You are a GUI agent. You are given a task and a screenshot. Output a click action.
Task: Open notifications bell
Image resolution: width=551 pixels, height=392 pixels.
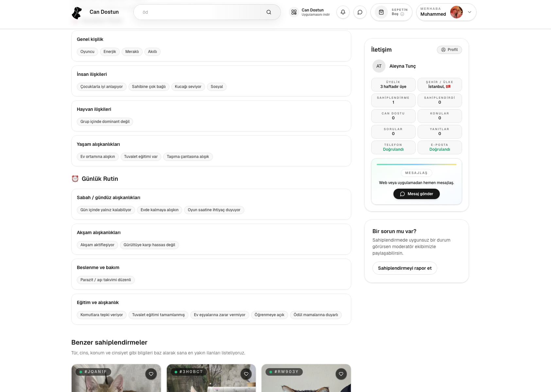tap(343, 12)
